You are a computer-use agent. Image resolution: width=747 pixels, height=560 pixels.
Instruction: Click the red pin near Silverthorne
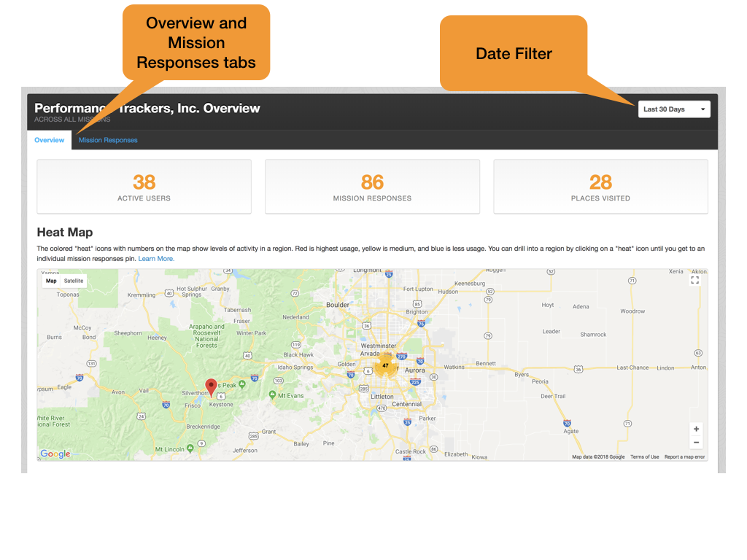tap(211, 388)
